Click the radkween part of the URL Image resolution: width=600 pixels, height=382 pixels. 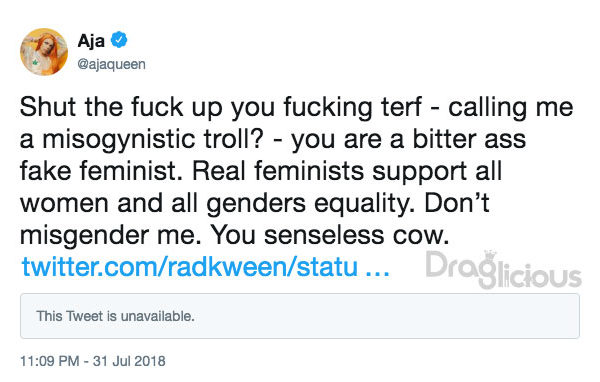pos(227,266)
